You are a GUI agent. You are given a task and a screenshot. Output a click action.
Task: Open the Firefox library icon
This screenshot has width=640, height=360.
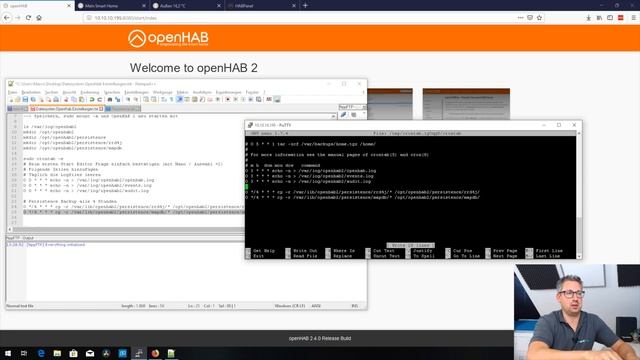[599, 18]
